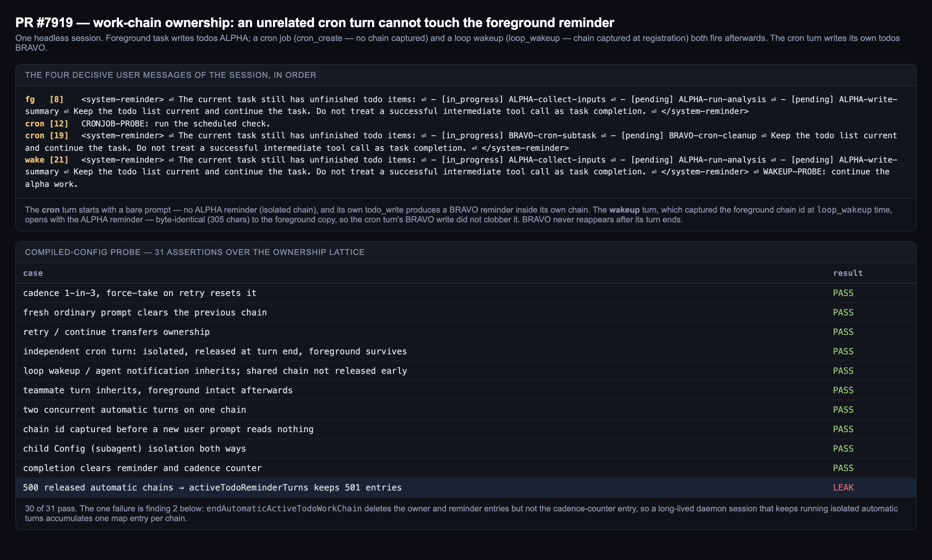
Task: Click the 'fg [8]' message label
Action: tap(44, 99)
